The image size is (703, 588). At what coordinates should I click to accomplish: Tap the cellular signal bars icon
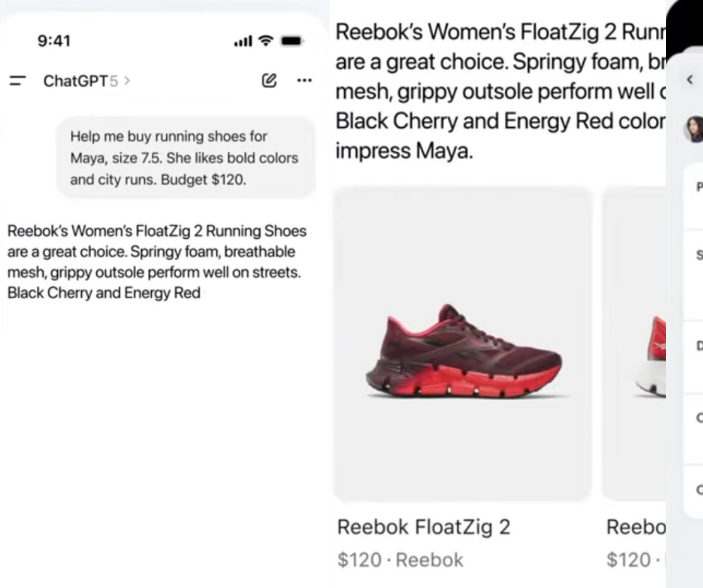click(x=243, y=41)
